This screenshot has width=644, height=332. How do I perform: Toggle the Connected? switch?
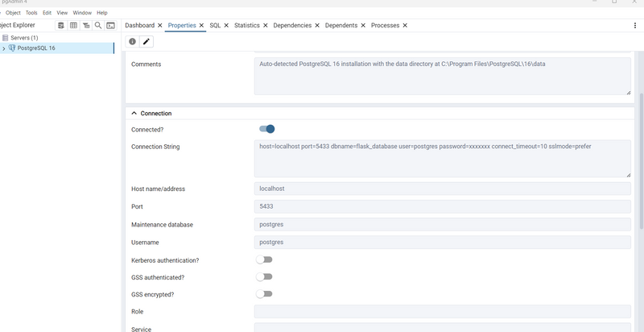(x=266, y=129)
